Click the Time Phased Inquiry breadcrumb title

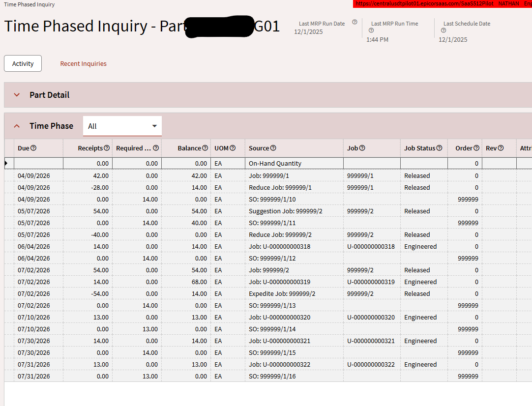point(29,4)
